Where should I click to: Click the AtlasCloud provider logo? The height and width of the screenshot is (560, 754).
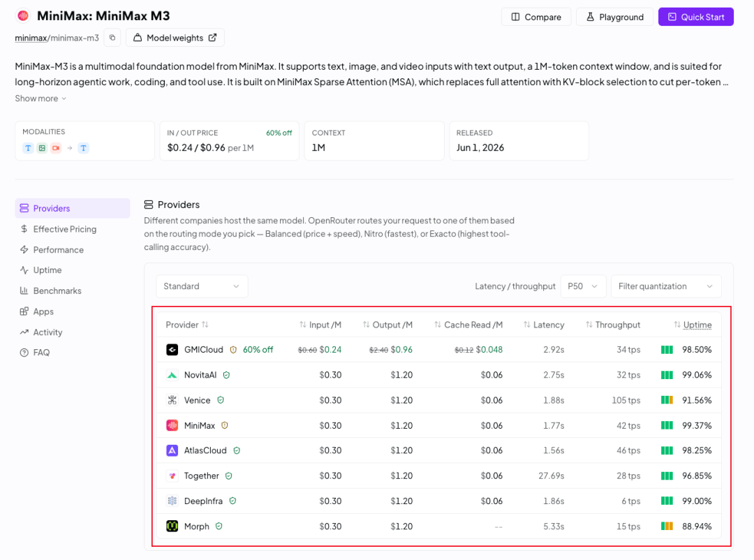coord(172,451)
